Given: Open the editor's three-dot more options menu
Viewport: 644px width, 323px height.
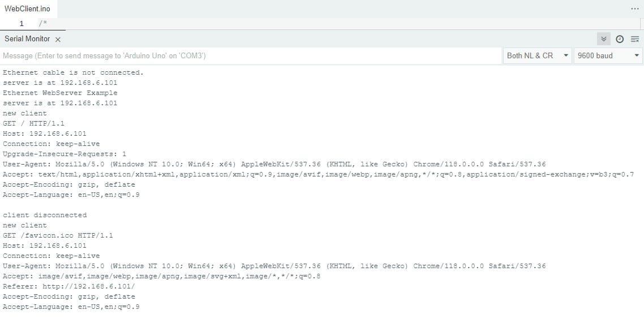Looking at the screenshot, I should (634, 9).
